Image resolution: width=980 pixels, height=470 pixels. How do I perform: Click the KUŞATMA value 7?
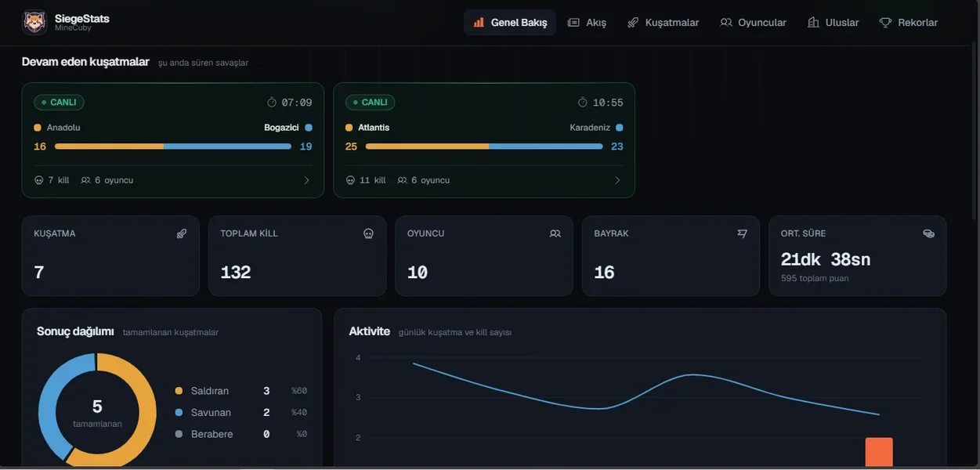coord(39,273)
